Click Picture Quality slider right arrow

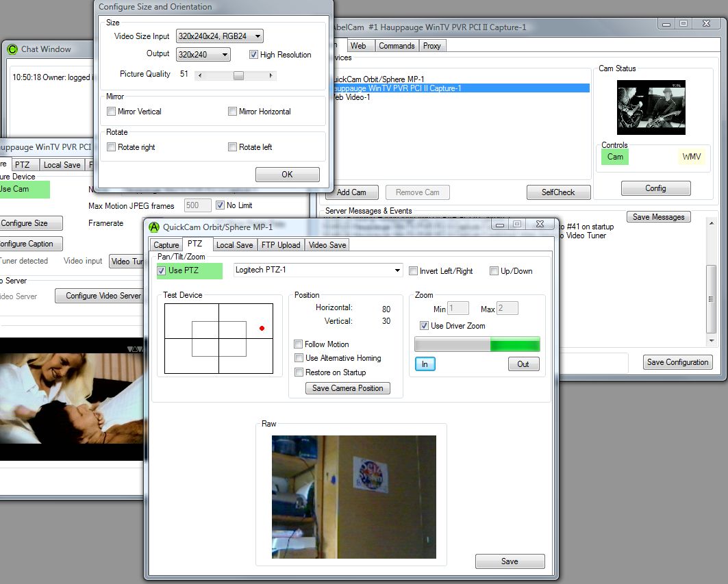coord(271,75)
